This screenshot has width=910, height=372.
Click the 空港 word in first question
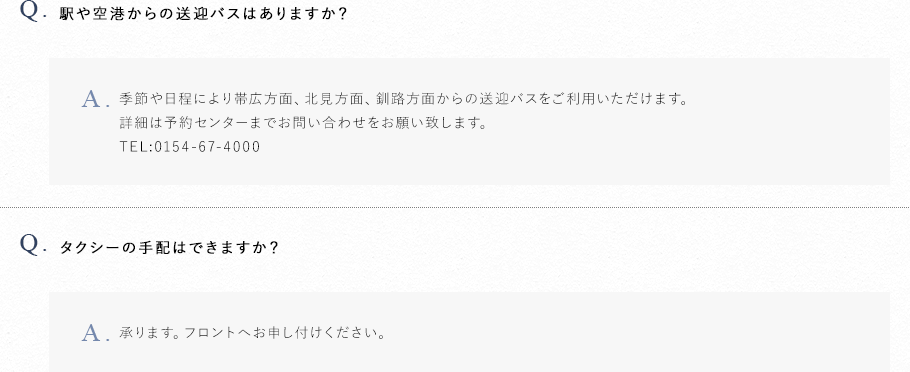coord(107,14)
